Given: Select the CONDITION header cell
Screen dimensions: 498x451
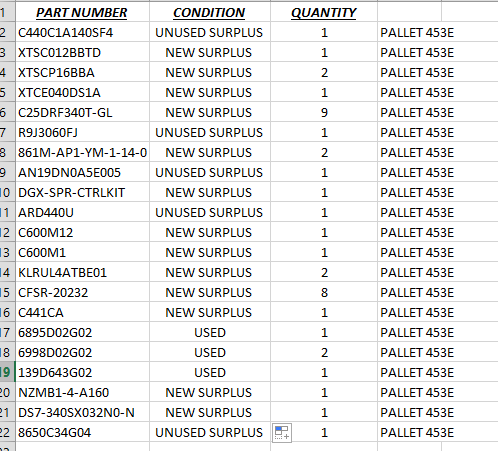Looking at the screenshot, I should [210, 12].
